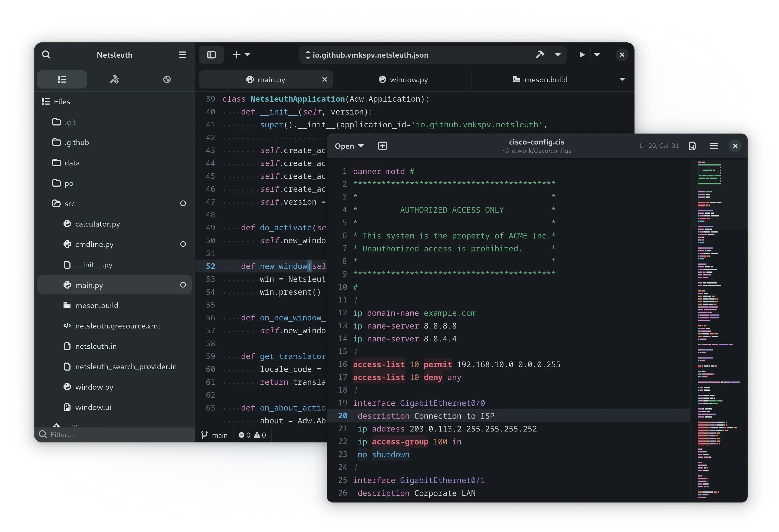Click line 12 ip domain-name example.com
The image size is (779, 532).
(414, 313)
